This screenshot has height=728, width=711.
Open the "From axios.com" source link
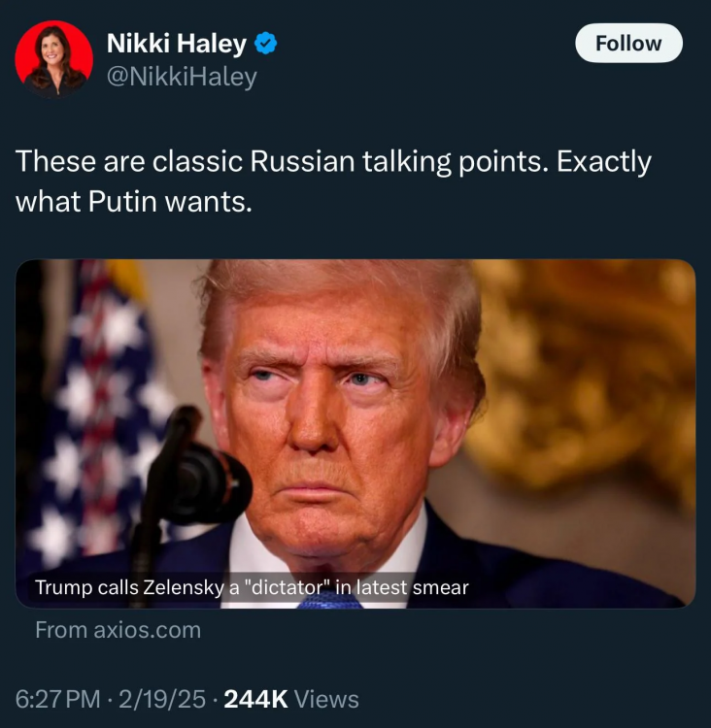[x=118, y=630]
